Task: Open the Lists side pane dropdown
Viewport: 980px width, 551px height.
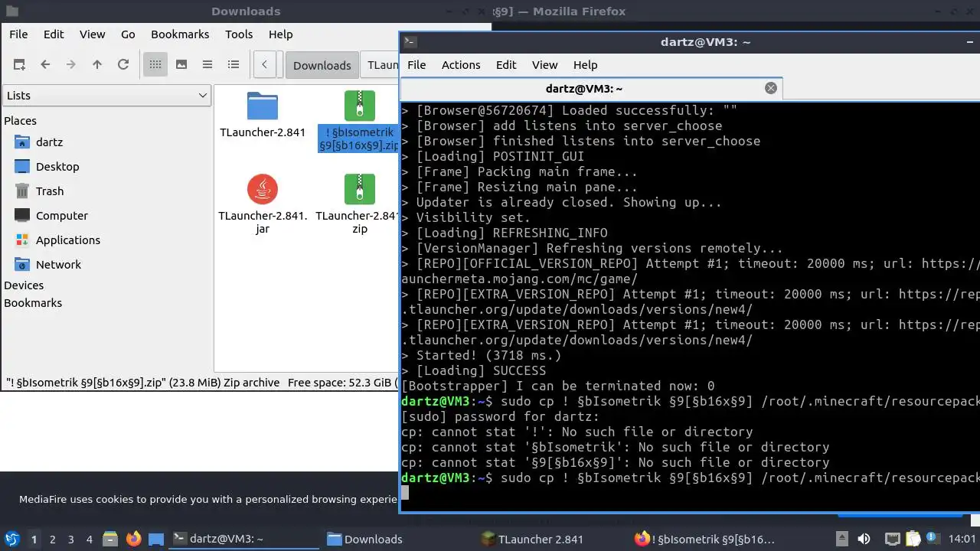Action: pos(106,96)
